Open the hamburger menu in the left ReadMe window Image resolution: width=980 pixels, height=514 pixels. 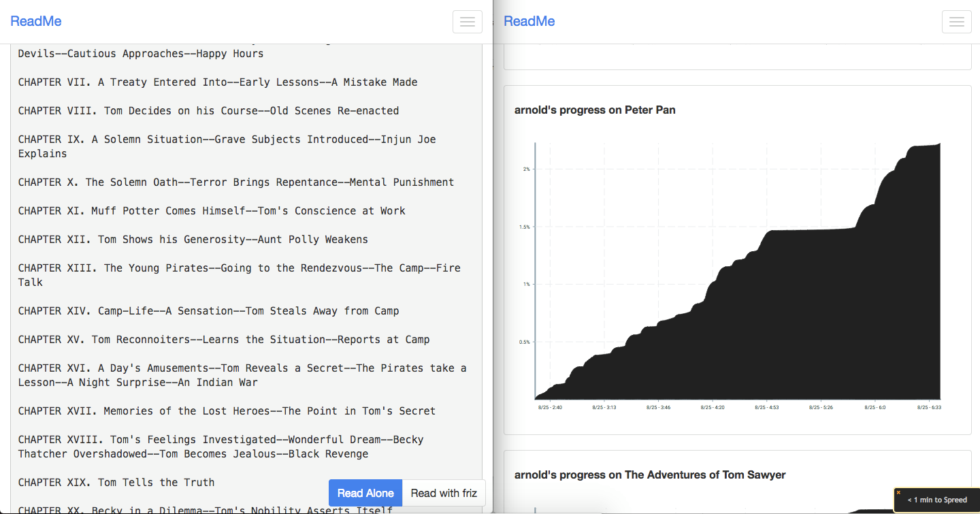pyautogui.click(x=468, y=22)
